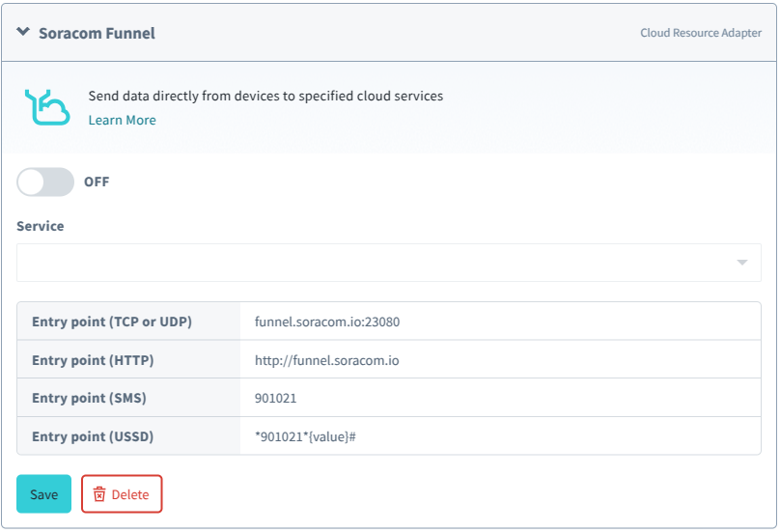This screenshot has height=532, width=780.
Task: Click the Service dropdown arrow
Action: click(x=741, y=263)
